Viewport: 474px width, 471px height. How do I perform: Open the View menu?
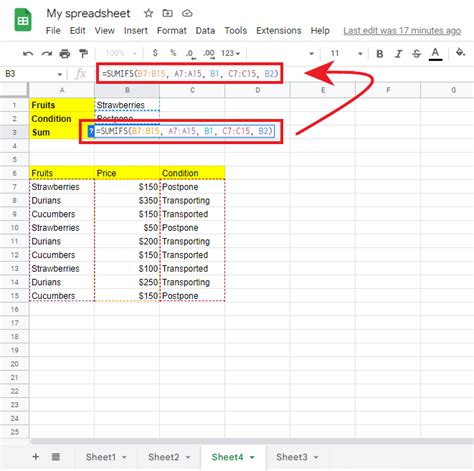point(104,31)
